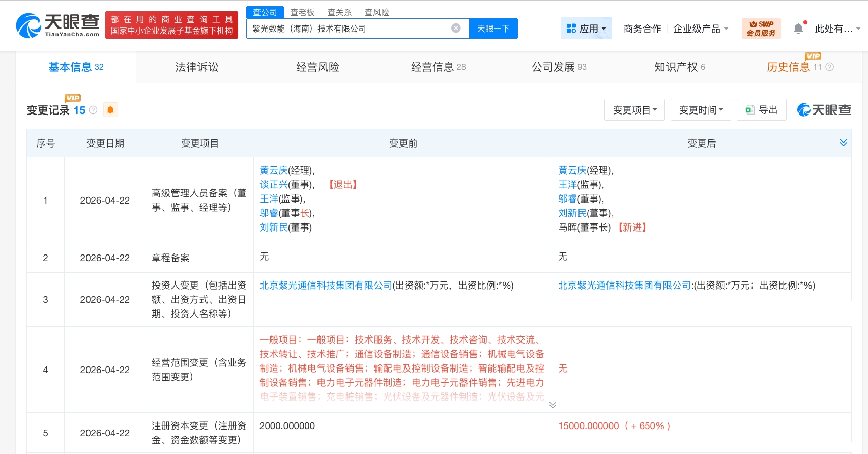Click the SVIP member service badge
The height and width of the screenshot is (454, 868).
pos(761,29)
